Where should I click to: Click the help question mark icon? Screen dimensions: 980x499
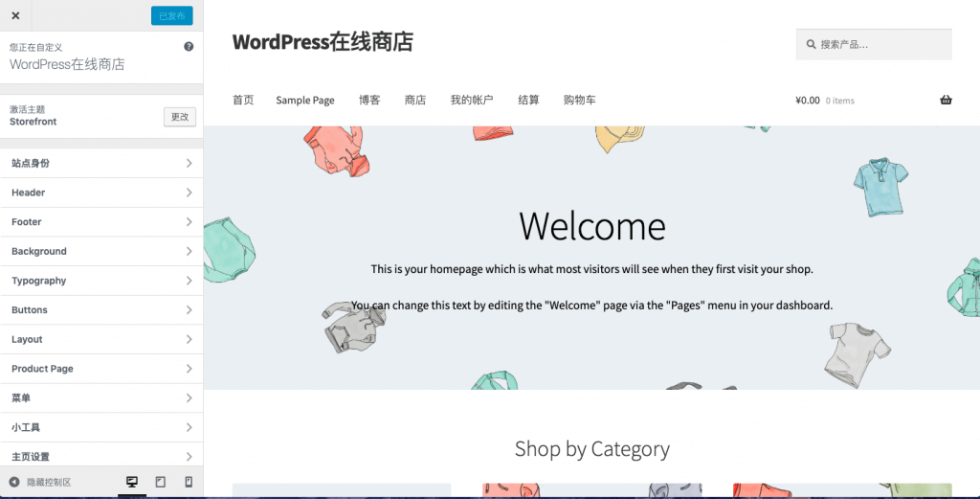coord(189,46)
